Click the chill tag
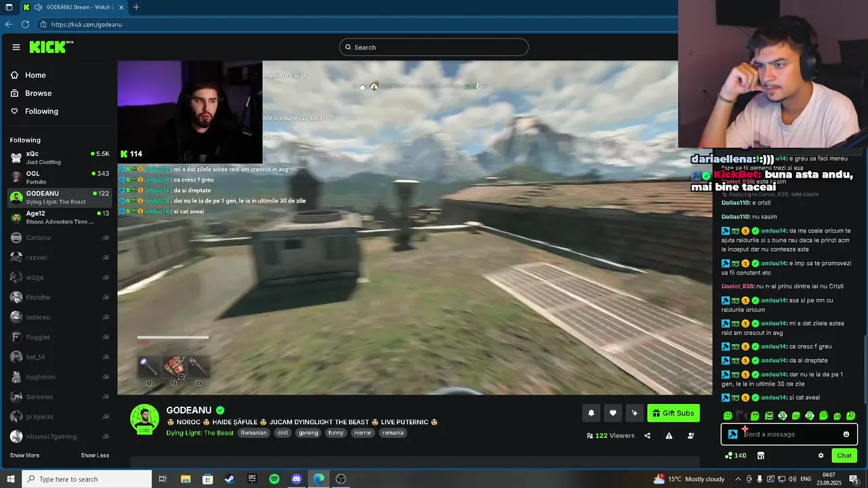This screenshot has width=868, height=488. tap(283, 432)
